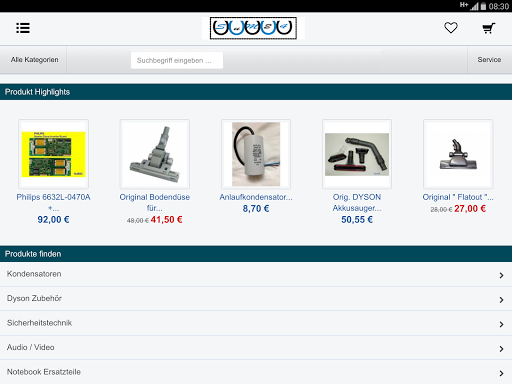Expand Kondensatoren category chevron
Image resolution: width=512 pixels, height=384 pixels.
(501, 275)
